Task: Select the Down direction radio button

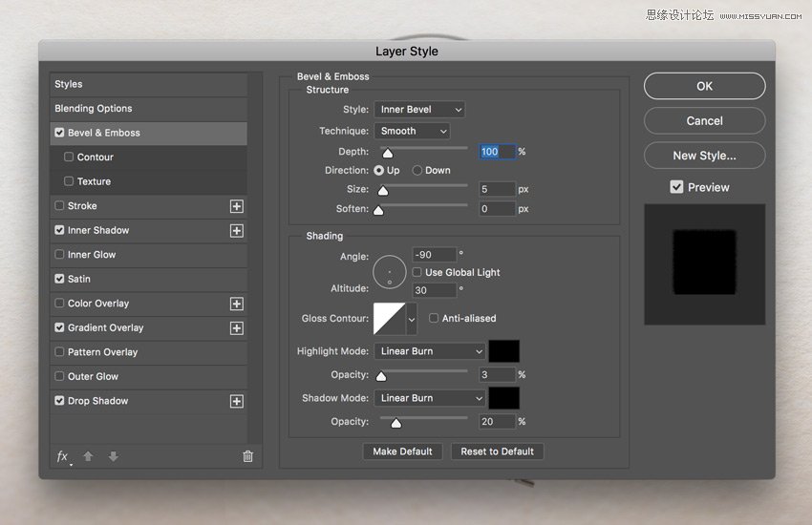Action: point(417,171)
